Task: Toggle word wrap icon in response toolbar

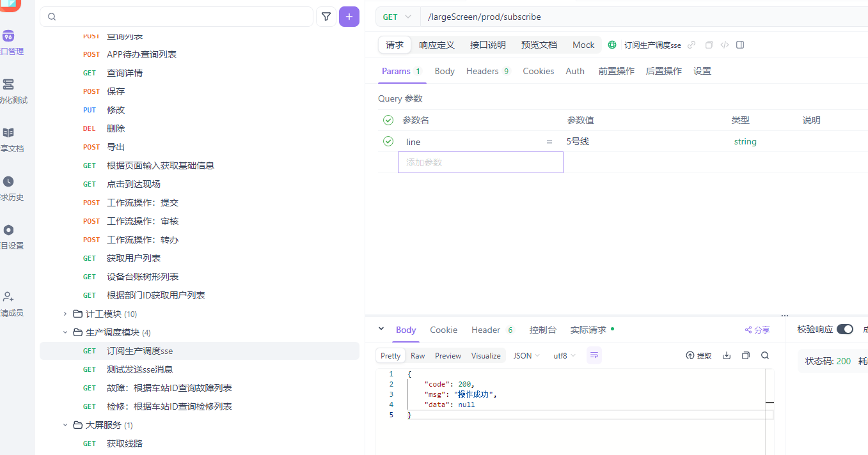Action: pos(594,355)
